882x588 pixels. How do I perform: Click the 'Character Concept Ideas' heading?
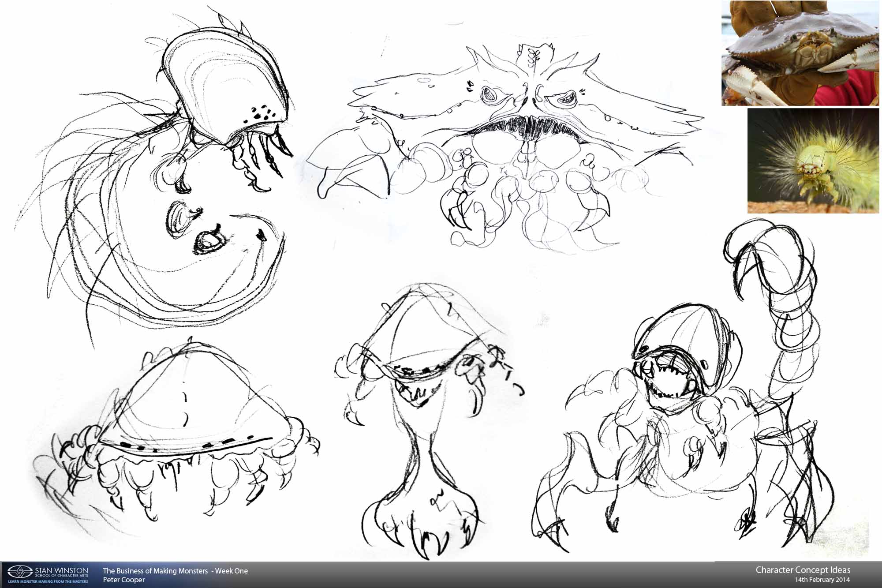(803, 570)
